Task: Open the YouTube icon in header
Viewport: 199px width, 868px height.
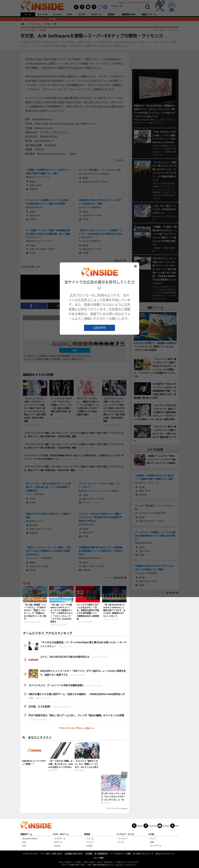Action: tap(88, 7)
